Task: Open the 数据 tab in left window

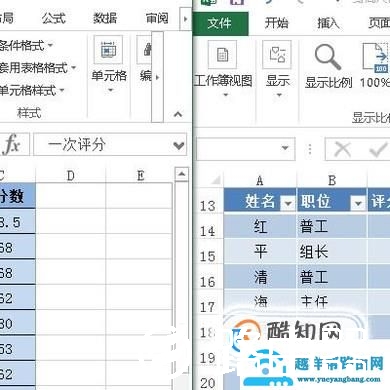Action: pyautogui.click(x=105, y=18)
